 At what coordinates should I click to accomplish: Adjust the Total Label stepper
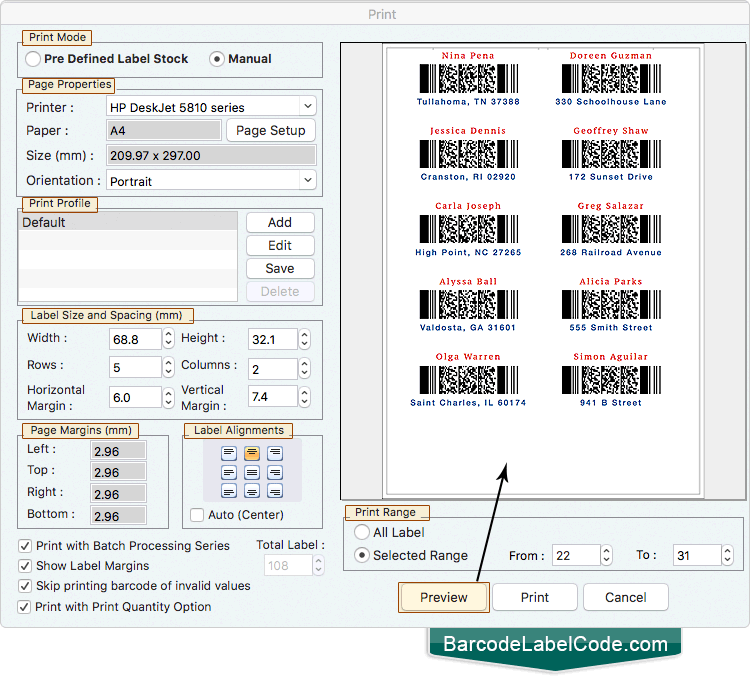click(x=319, y=565)
